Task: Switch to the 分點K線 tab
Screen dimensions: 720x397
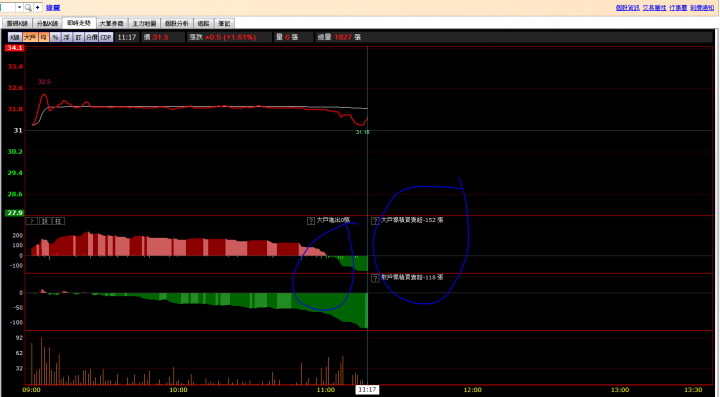Action: tap(47, 23)
